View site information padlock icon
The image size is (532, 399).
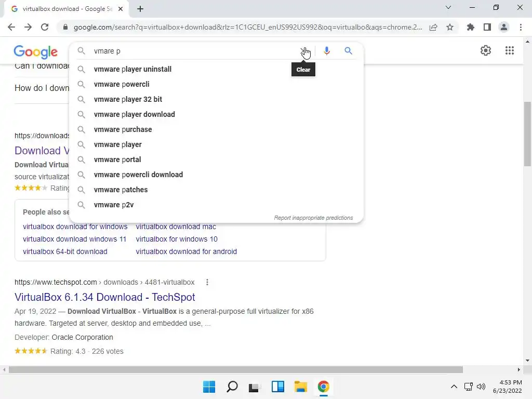(x=65, y=27)
